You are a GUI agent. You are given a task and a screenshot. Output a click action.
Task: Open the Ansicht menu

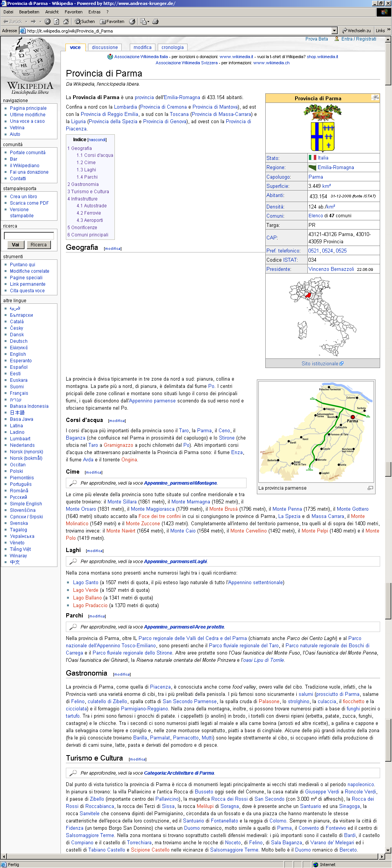coord(52,12)
